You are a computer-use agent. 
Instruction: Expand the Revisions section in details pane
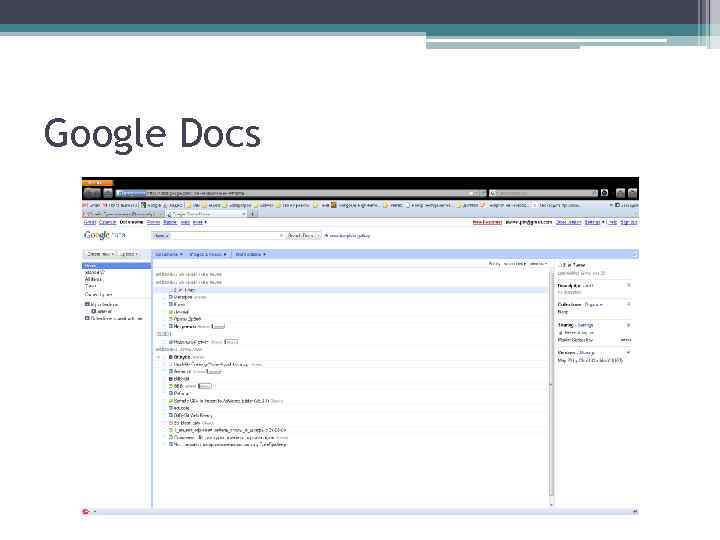pyautogui.click(x=629, y=352)
